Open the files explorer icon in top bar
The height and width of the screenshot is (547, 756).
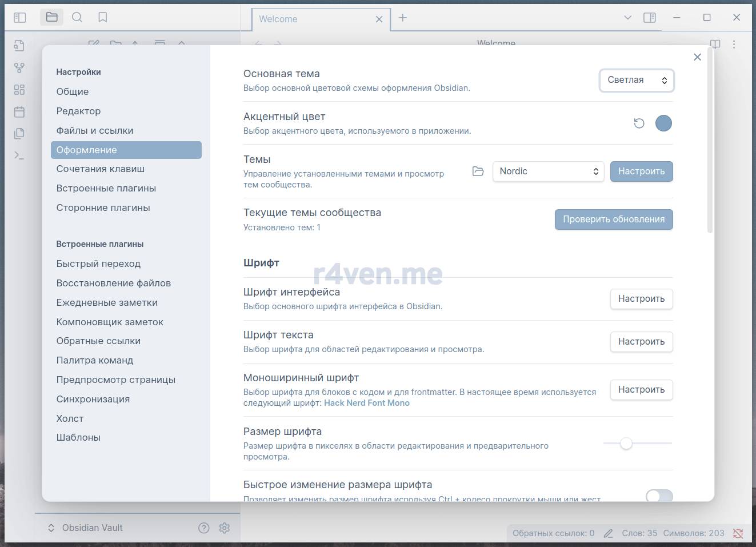coord(51,17)
